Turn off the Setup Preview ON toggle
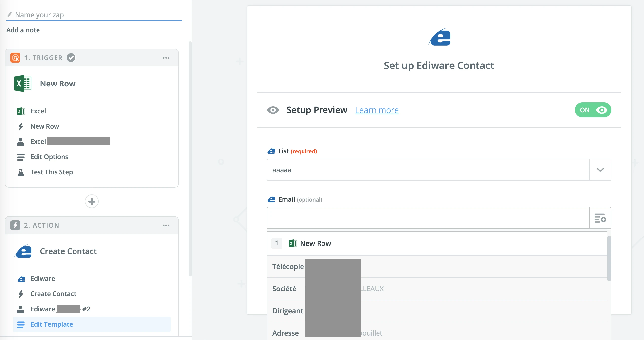The width and height of the screenshot is (644, 340). (593, 110)
